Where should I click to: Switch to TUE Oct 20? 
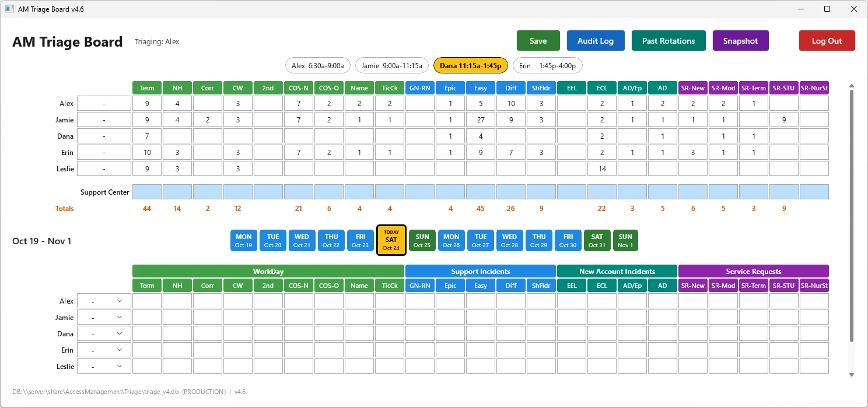(273, 240)
